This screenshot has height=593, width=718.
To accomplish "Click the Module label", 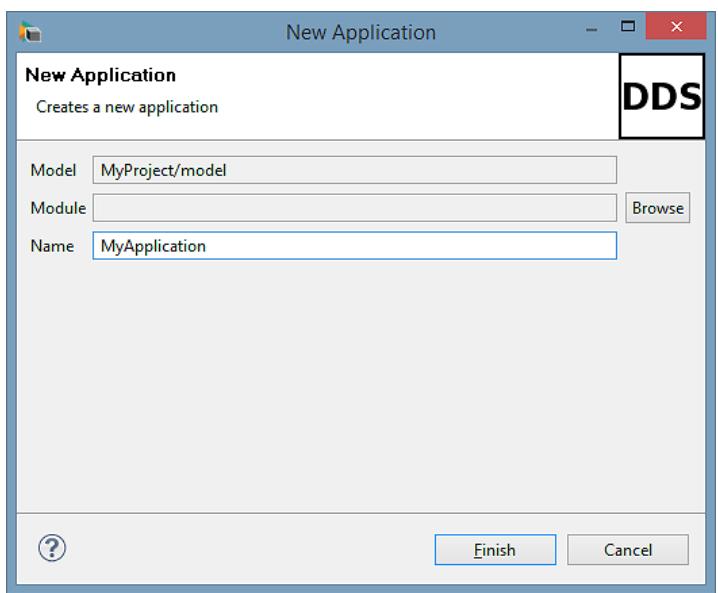I will coord(58,208).
